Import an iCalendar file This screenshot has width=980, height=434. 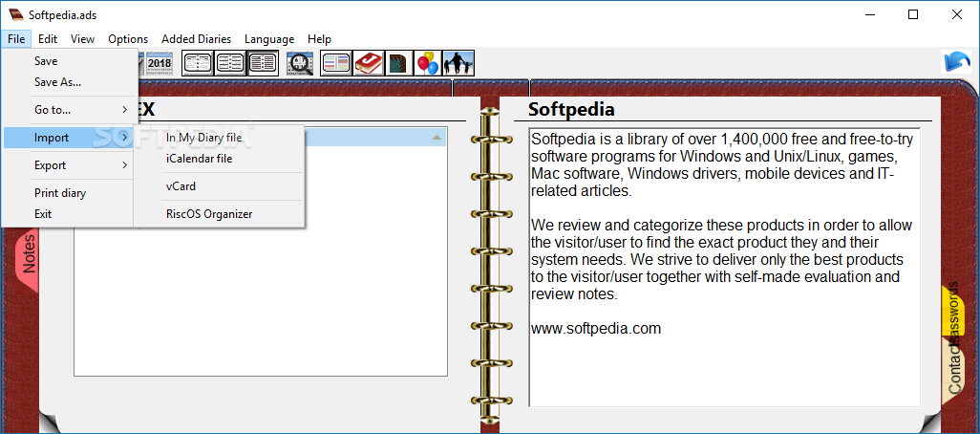tap(219, 159)
